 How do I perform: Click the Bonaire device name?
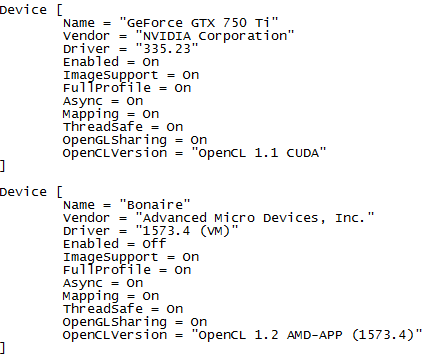point(155,204)
